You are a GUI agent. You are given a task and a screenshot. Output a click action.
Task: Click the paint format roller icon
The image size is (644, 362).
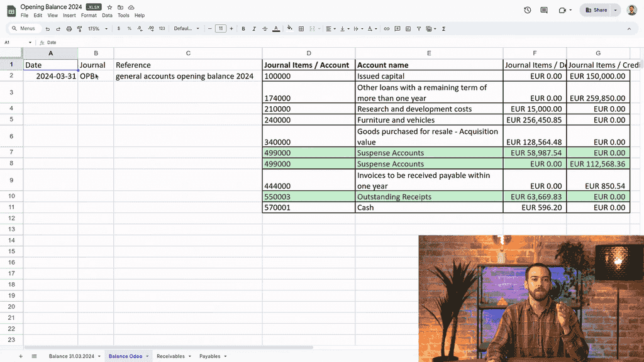pos(79,29)
